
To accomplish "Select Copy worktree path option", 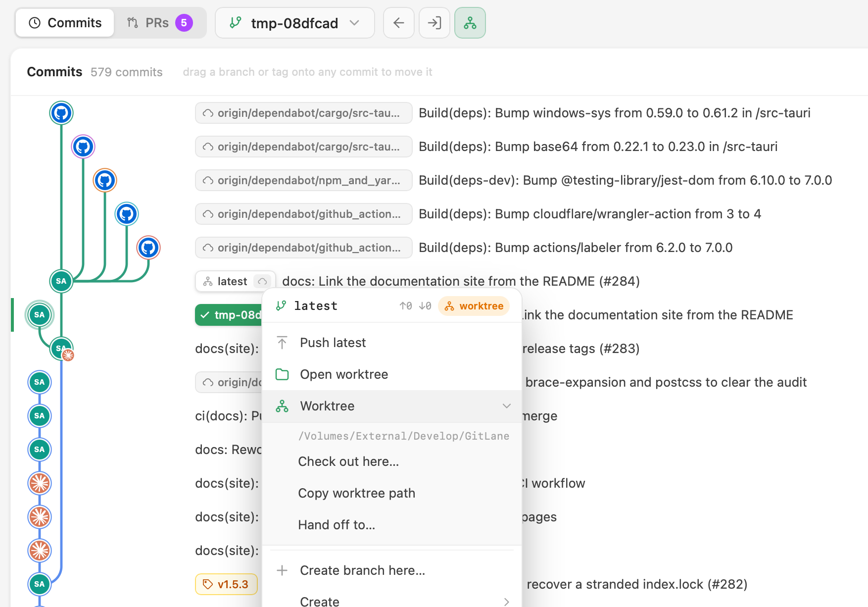I will [391, 493].
